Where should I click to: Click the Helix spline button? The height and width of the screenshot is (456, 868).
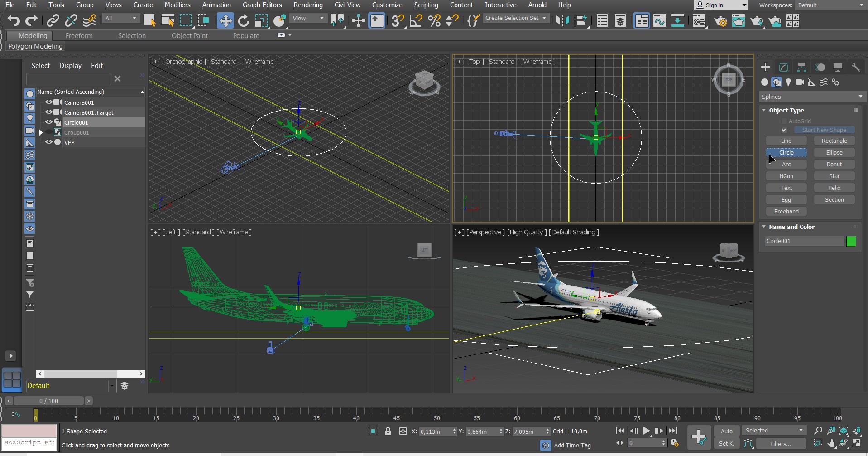click(x=834, y=188)
